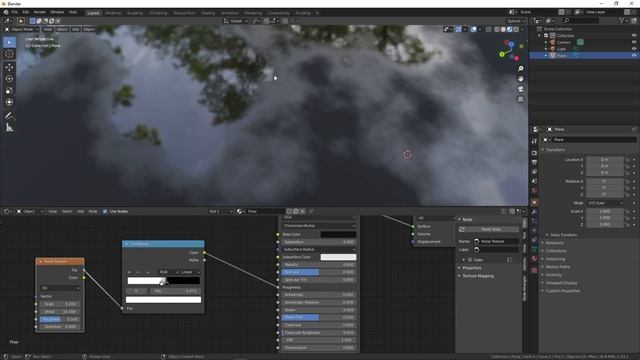
Task: Click the Node Name field Noise Texture
Action: (496, 242)
